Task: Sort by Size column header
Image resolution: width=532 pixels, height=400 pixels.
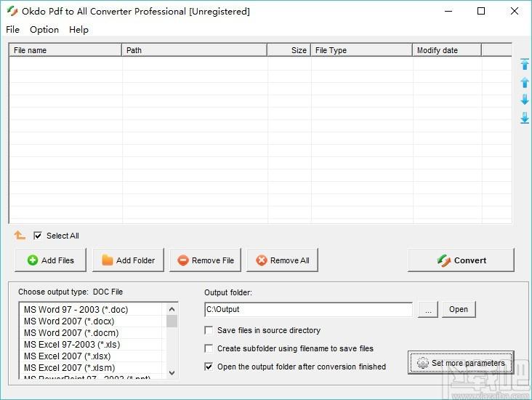Action: (289, 50)
